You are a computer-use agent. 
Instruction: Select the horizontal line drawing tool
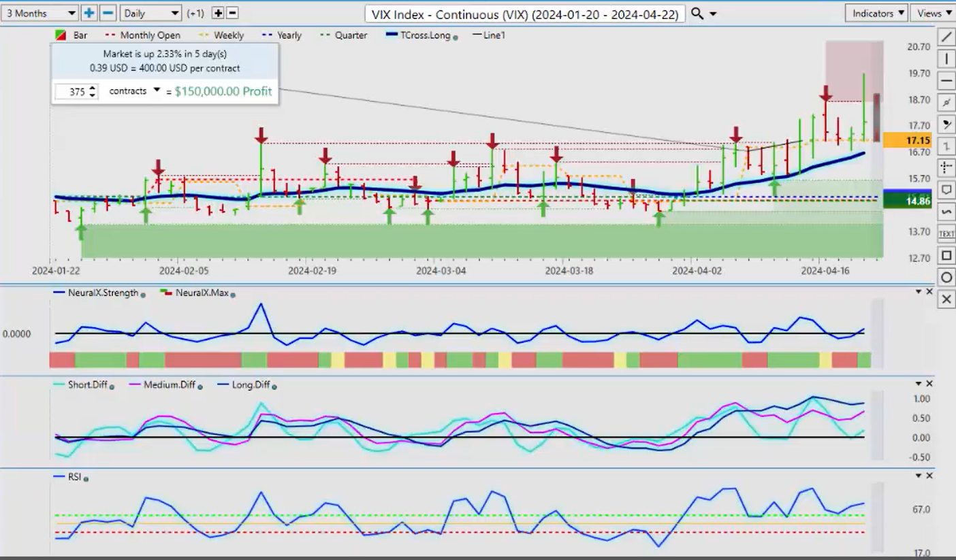[x=946, y=80]
